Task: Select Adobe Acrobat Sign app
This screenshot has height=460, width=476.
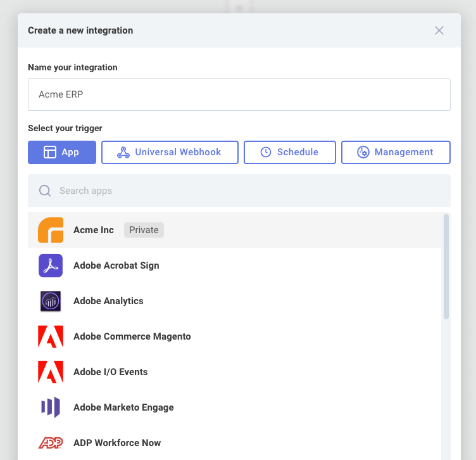Action: pyautogui.click(x=234, y=265)
